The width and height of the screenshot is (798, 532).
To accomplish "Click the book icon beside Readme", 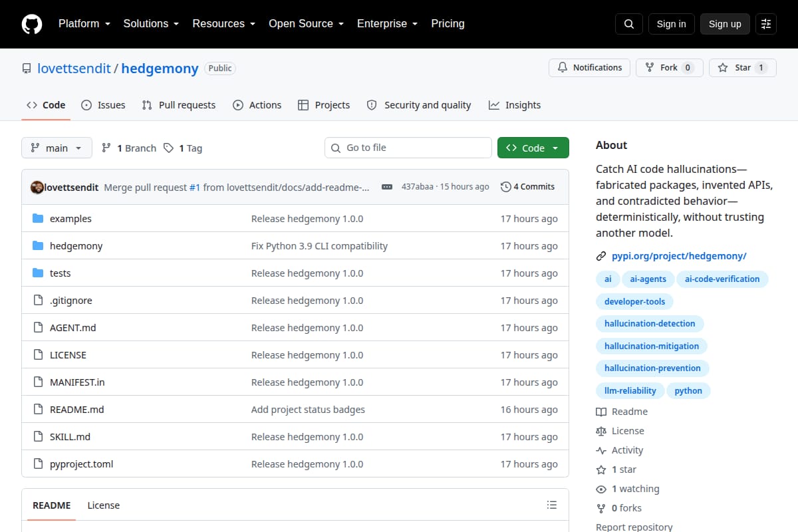I will (601, 412).
